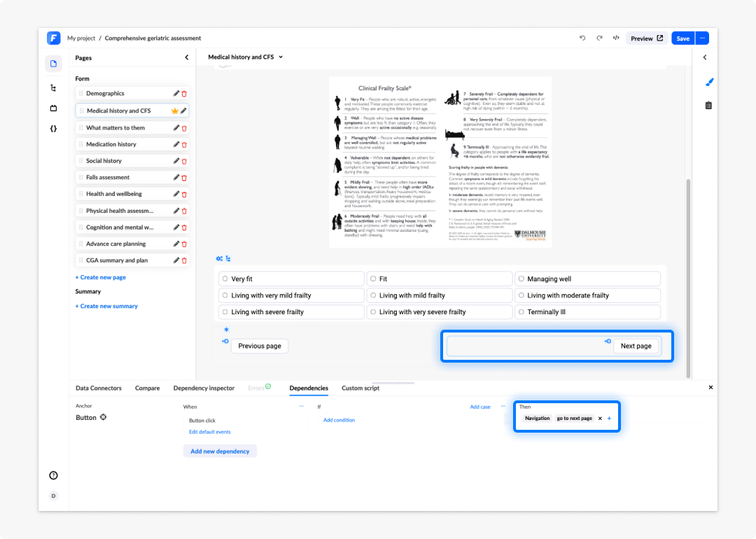756x539 pixels.
Task: Choose Living with moderate frailty option
Action: 587,295
